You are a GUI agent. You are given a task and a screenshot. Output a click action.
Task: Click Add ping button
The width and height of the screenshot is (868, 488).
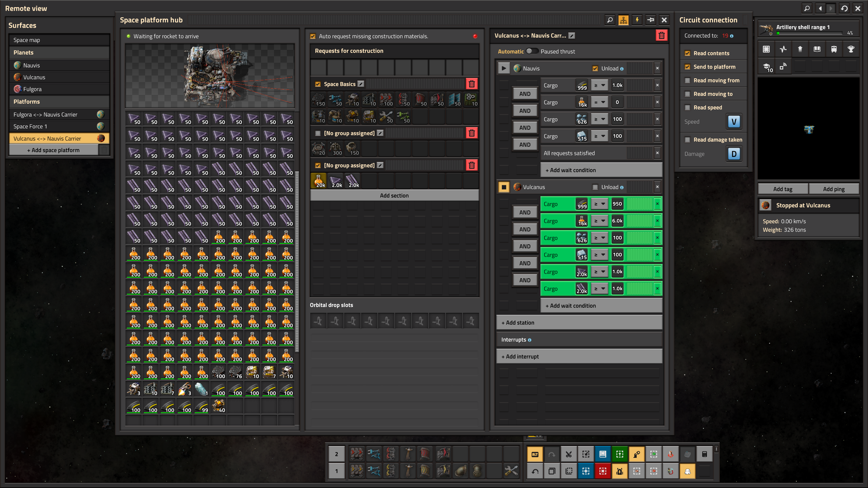click(834, 189)
